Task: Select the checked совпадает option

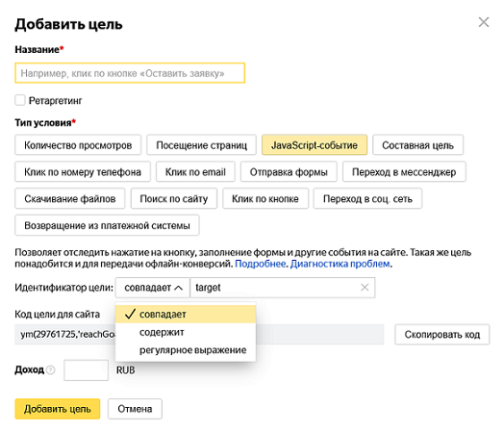Action: [186, 314]
